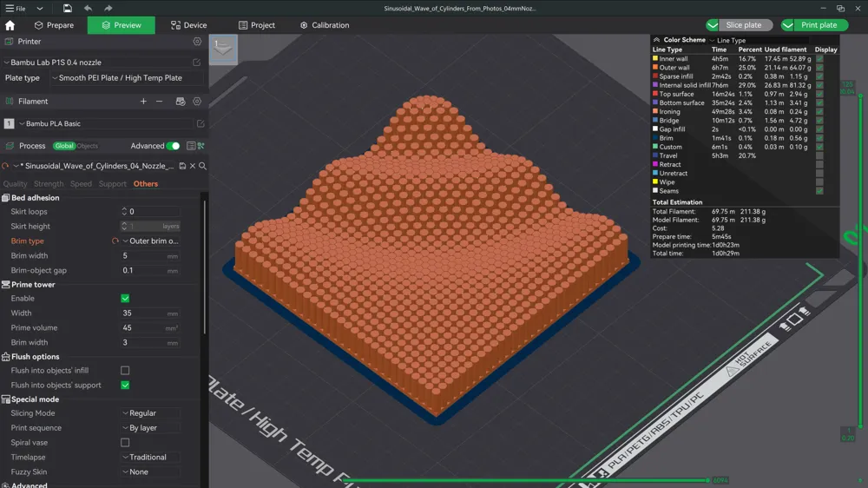
Task: Open the Support settings tab
Action: (x=112, y=184)
